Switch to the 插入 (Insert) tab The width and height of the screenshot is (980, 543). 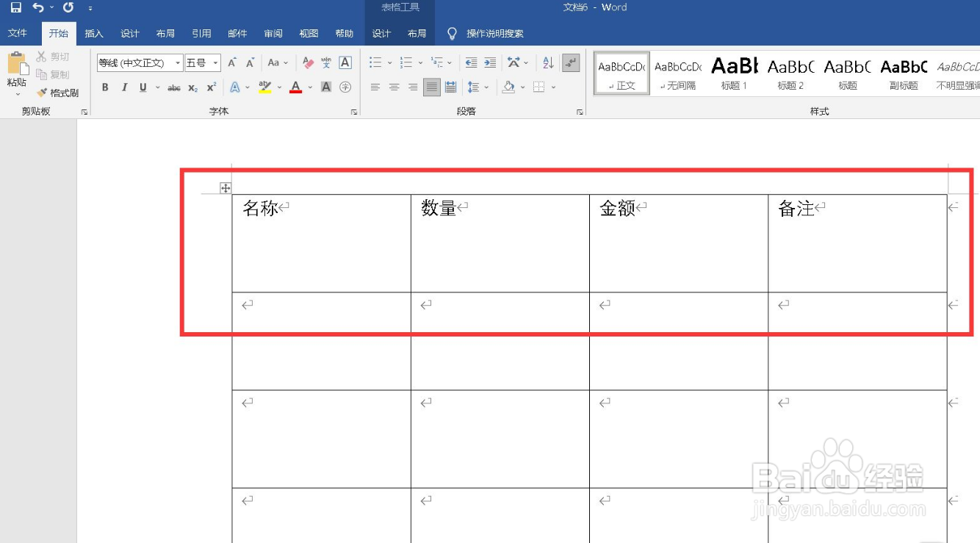coord(94,34)
